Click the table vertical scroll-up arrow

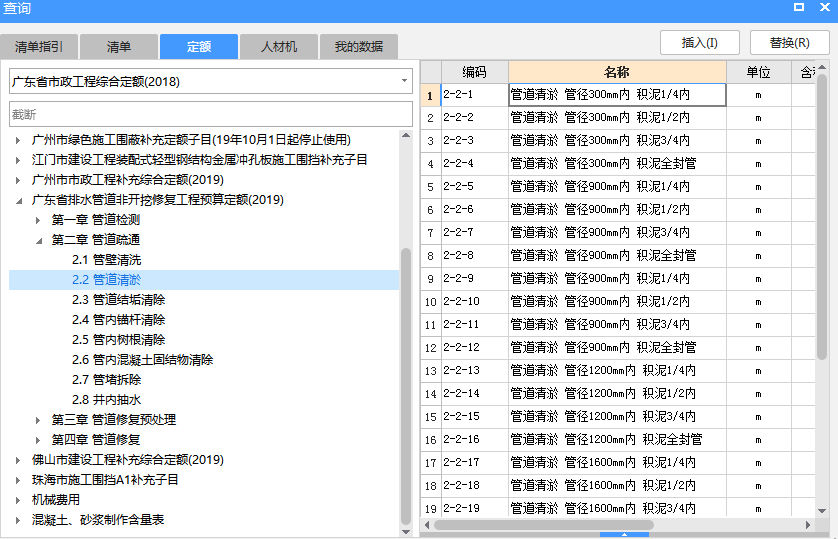822,67
